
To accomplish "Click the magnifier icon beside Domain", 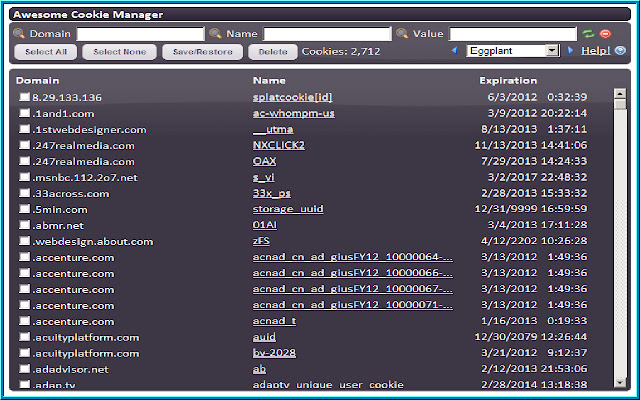I will pos(19,33).
